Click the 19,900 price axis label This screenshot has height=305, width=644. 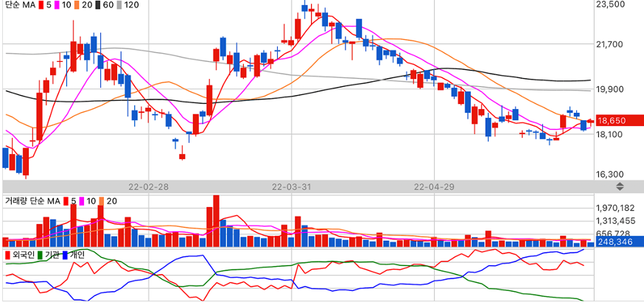point(610,89)
